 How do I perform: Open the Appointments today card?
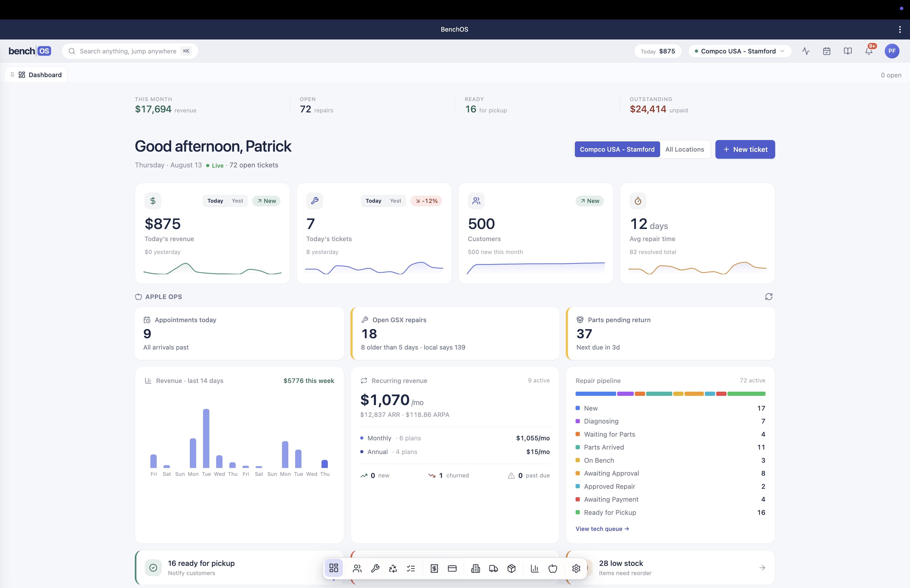pos(239,333)
